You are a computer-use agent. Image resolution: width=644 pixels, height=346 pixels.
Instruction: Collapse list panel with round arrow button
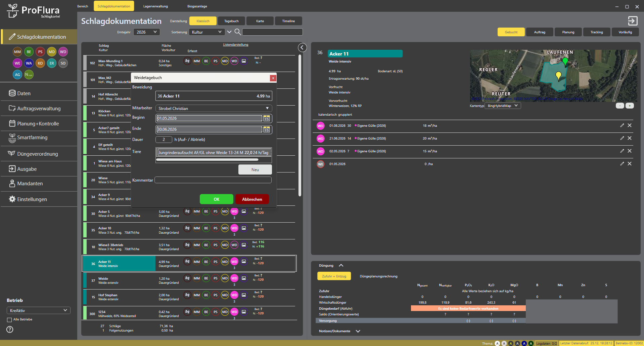(x=302, y=48)
